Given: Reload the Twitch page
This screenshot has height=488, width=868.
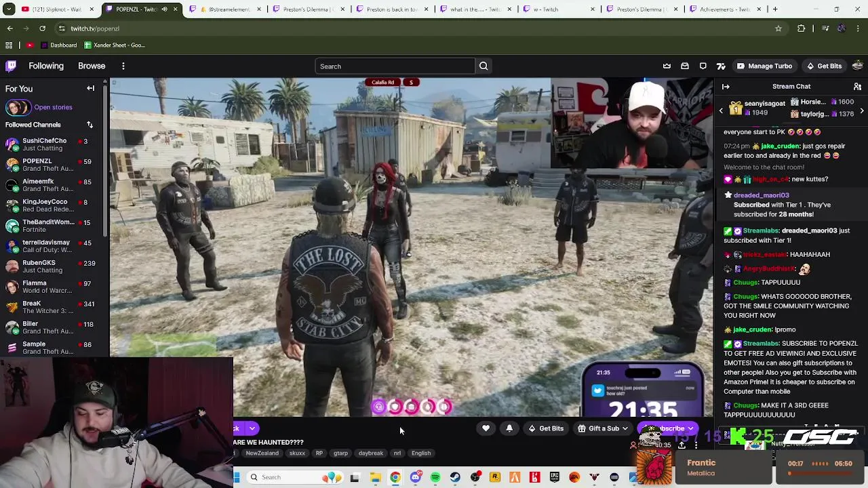Looking at the screenshot, I should coord(42,28).
